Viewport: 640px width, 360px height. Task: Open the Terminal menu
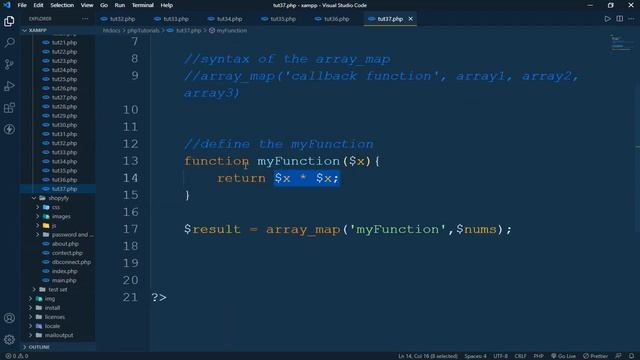click(x=142, y=5)
